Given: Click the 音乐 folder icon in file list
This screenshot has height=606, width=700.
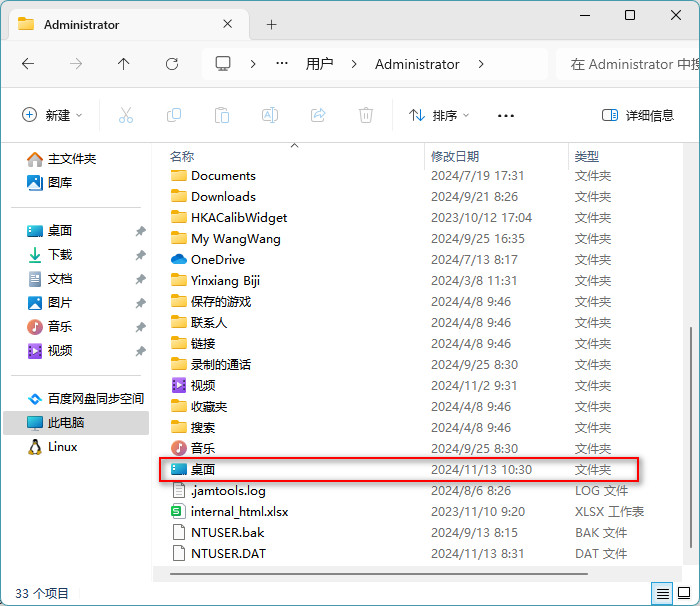Looking at the screenshot, I should click(x=179, y=448).
